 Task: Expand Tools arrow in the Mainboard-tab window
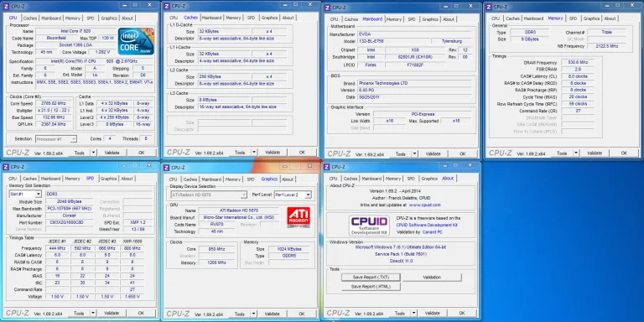(414, 154)
